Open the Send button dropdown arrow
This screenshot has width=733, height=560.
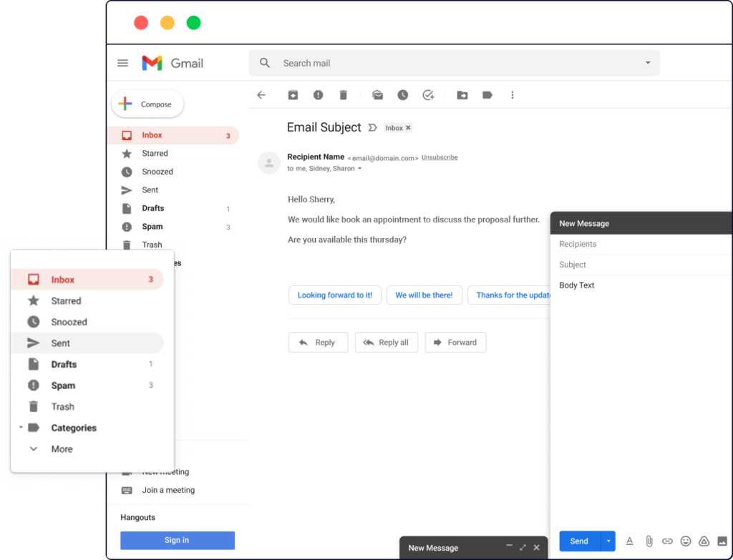[x=608, y=541]
